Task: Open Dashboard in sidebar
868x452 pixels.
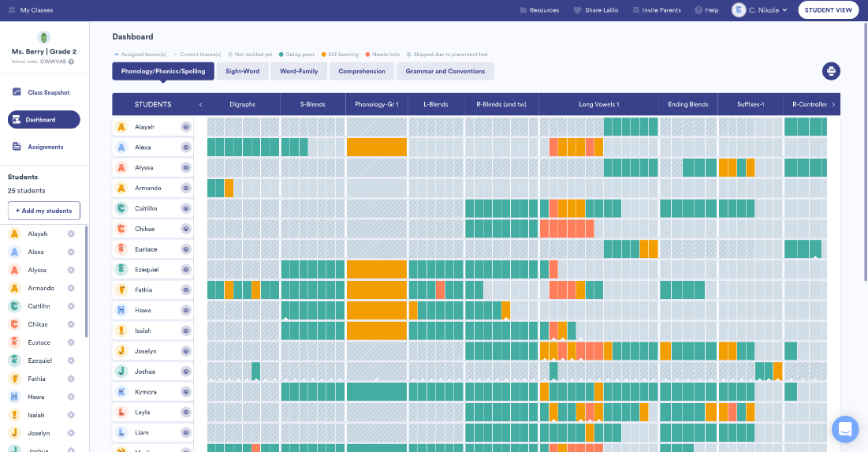Action: pos(43,120)
